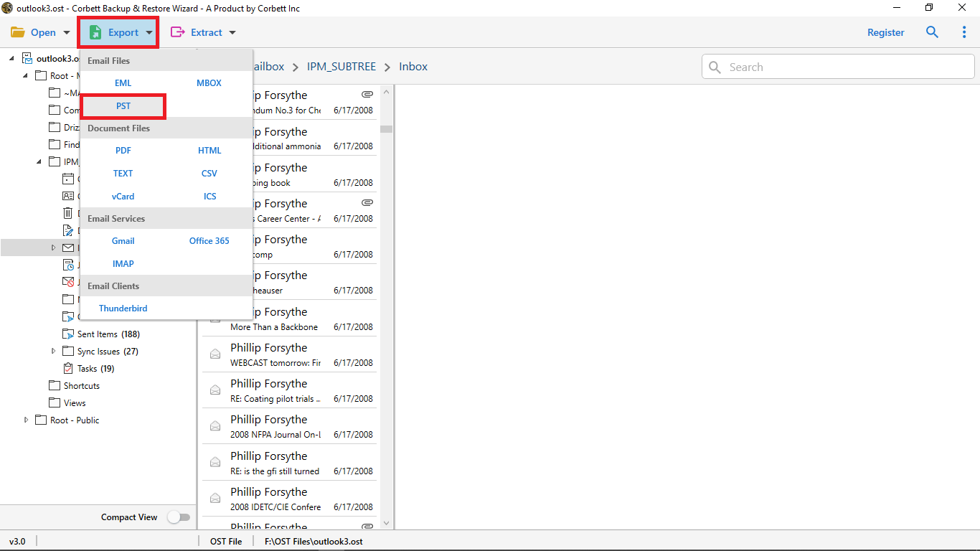980x551 pixels.
Task: Open the three-dot more options menu
Action: 964,32
